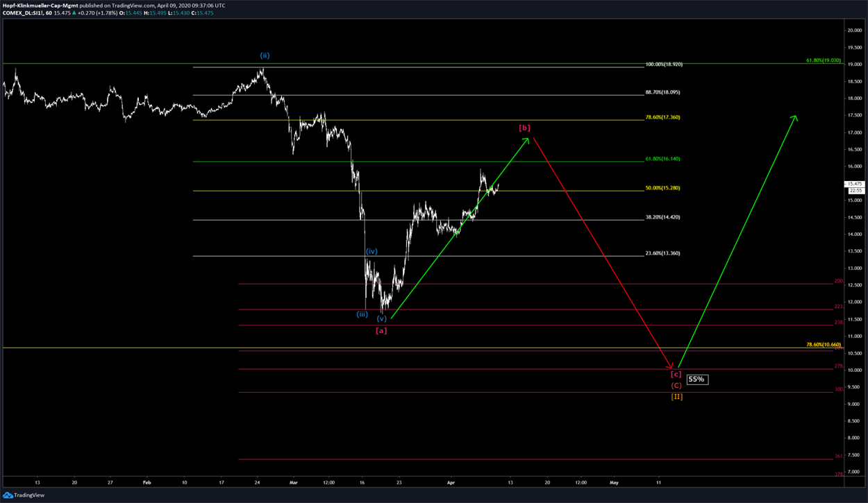Select the orange [II] wave label
Viewport: 868px width, 503px height.
[x=676, y=397]
